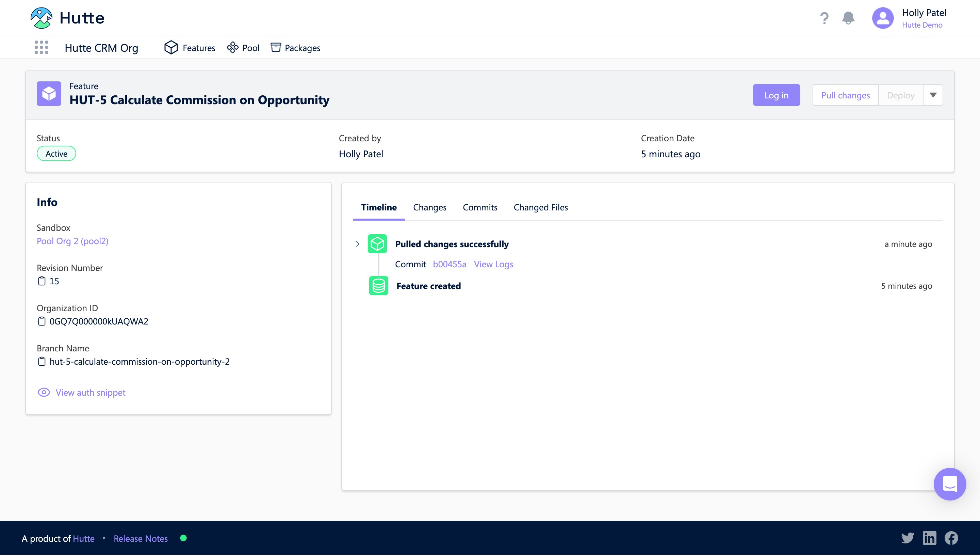Click the eye icon for auth snippet

coord(44,392)
